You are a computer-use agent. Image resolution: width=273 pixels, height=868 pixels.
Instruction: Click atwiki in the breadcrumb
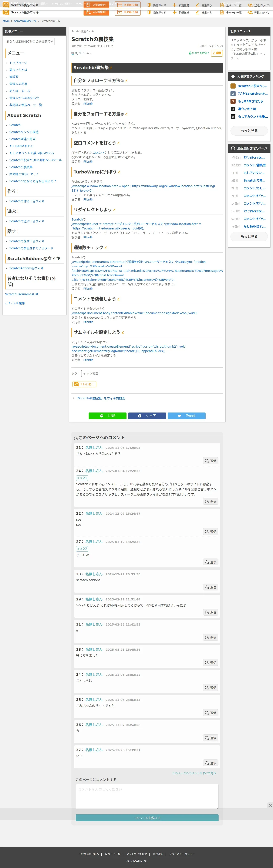[6, 21]
